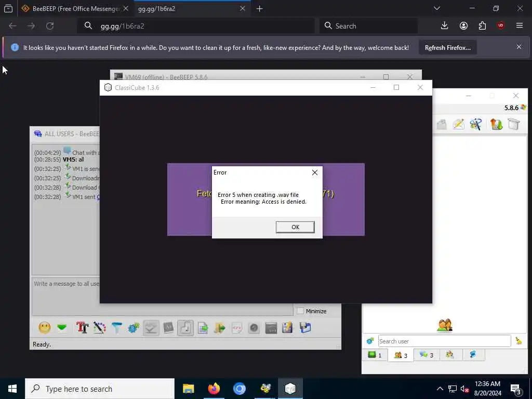This screenshot has width=532, height=399.
Task: Click Refresh Firefox button
Action: [x=447, y=47]
